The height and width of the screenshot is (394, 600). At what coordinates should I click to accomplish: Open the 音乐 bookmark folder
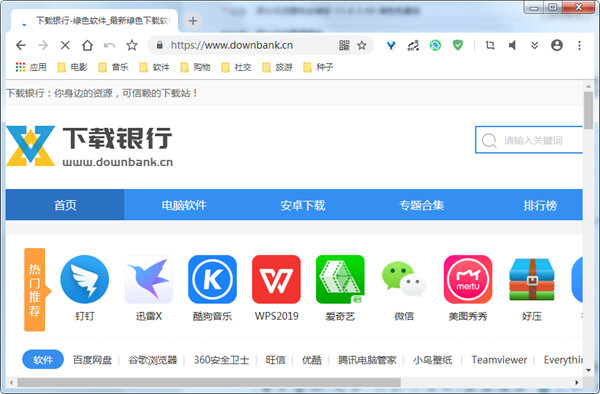[113, 67]
